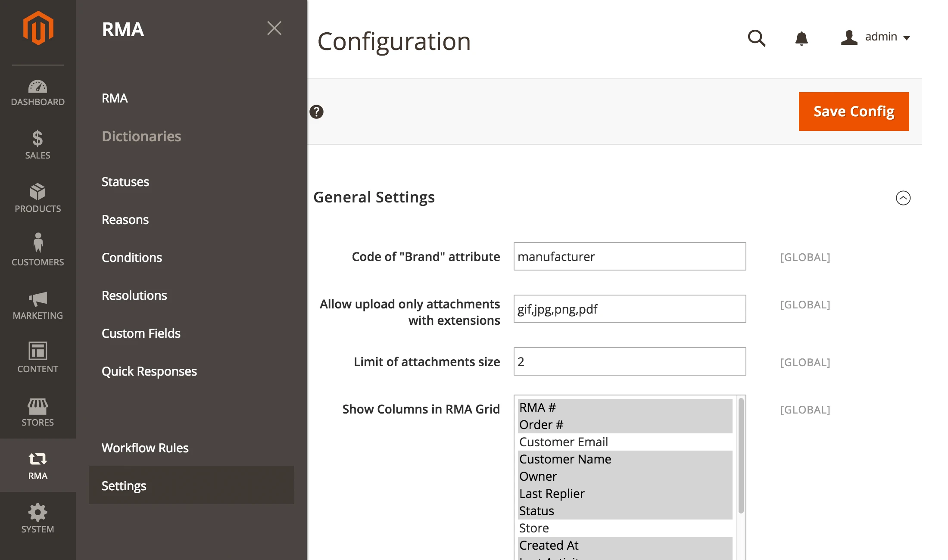Image resolution: width=948 pixels, height=560 pixels.
Task: Click the Save Config button
Action: point(853,111)
